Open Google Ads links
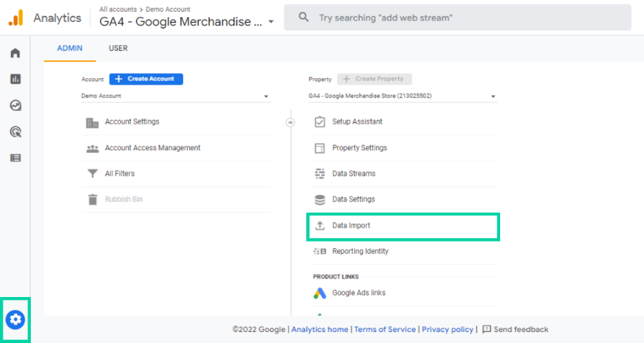The image size is (644, 343). 358,293
